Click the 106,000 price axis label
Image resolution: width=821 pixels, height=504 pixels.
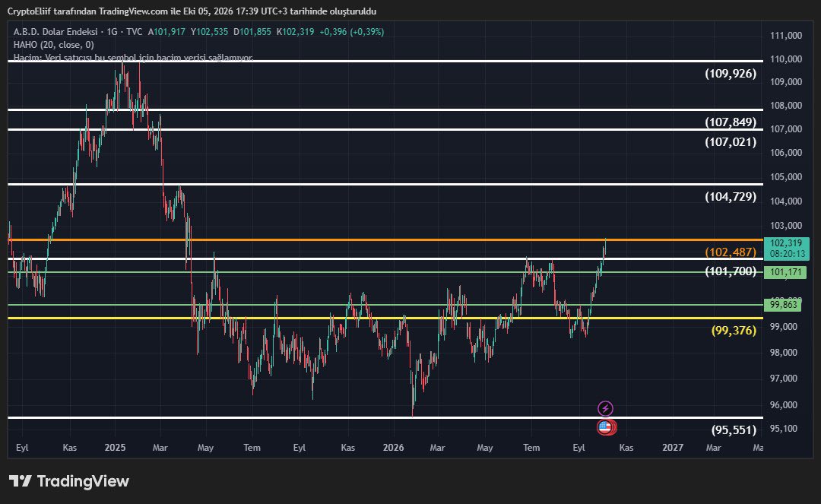(786, 153)
